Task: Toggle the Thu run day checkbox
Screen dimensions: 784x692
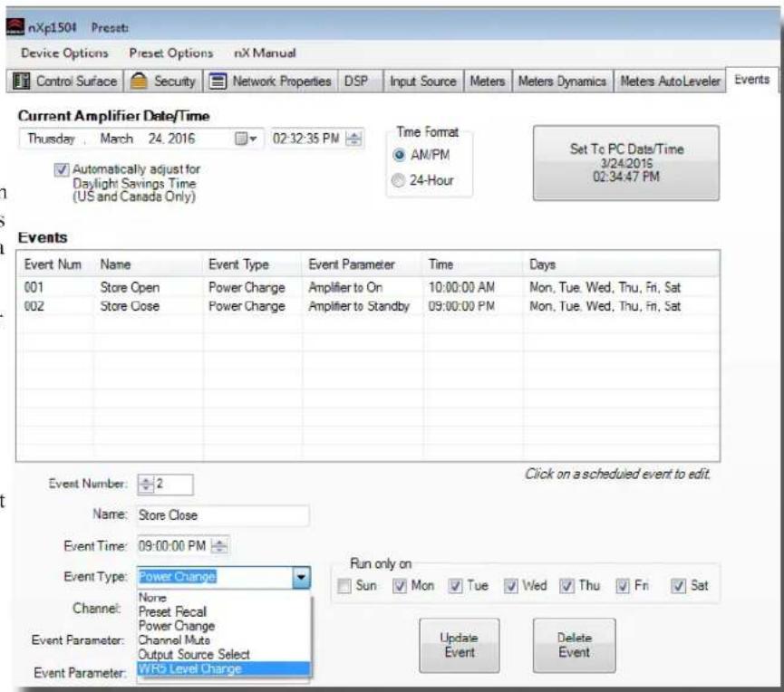Action: [x=566, y=586]
